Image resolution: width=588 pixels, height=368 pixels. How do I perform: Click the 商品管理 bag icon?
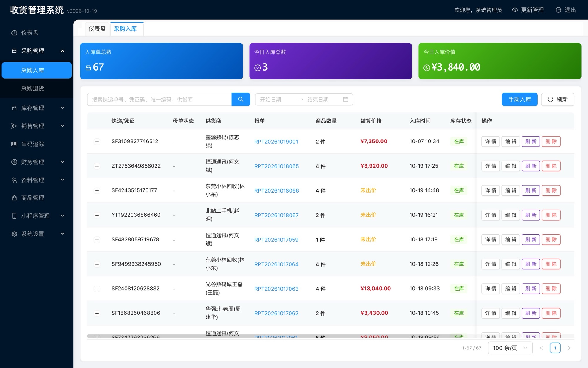coord(14,198)
